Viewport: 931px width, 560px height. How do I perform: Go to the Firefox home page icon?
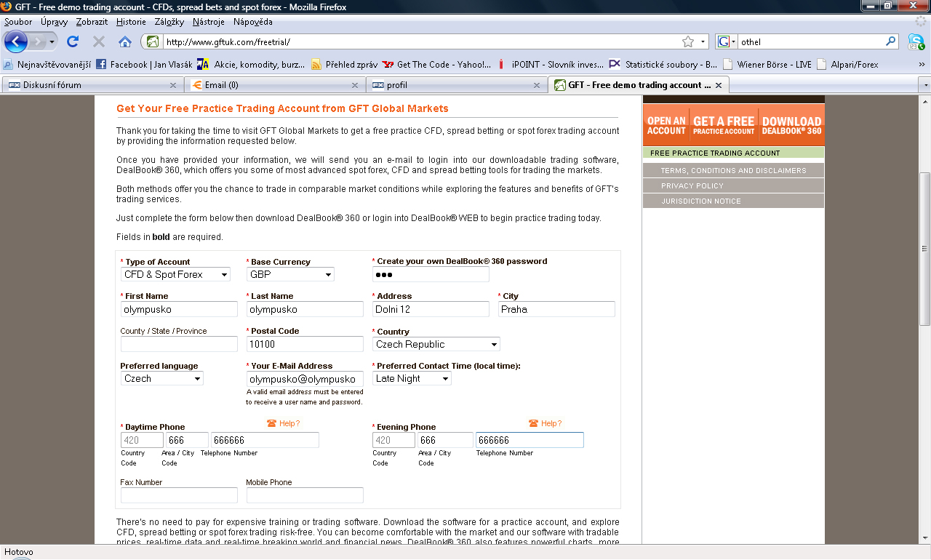125,41
